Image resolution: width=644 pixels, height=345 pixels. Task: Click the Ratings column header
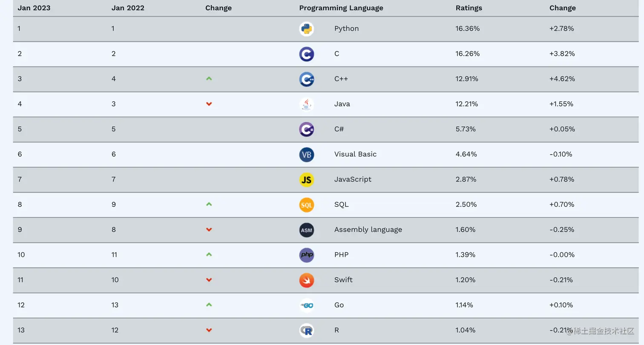[x=469, y=8]
